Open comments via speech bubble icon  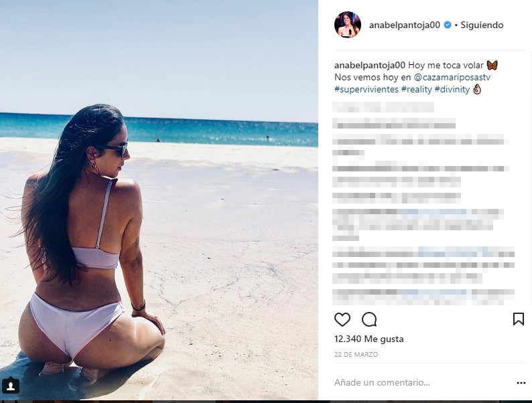coord(369,319)
